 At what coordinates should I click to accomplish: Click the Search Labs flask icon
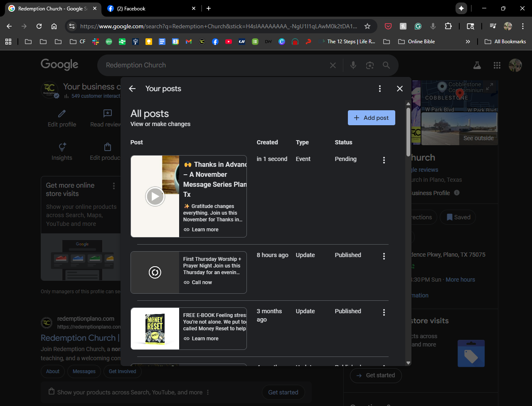[477, 65]
